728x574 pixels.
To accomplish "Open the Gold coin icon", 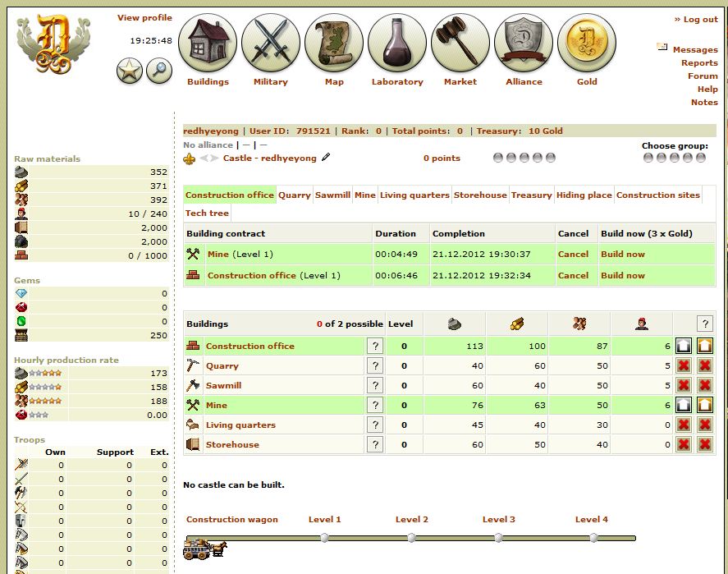I will coord(587,42).
